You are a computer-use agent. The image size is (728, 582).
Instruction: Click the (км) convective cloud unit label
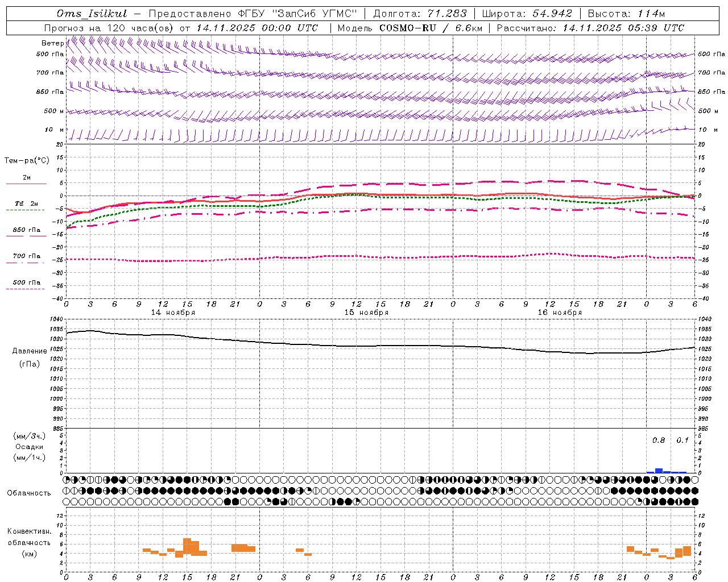(30, 554)
